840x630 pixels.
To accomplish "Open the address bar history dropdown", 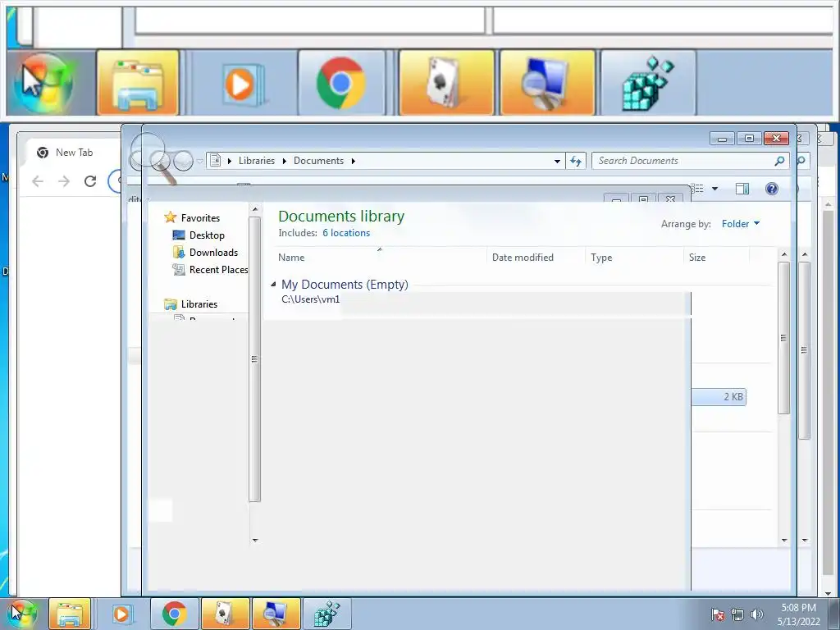I will (557, 161).
